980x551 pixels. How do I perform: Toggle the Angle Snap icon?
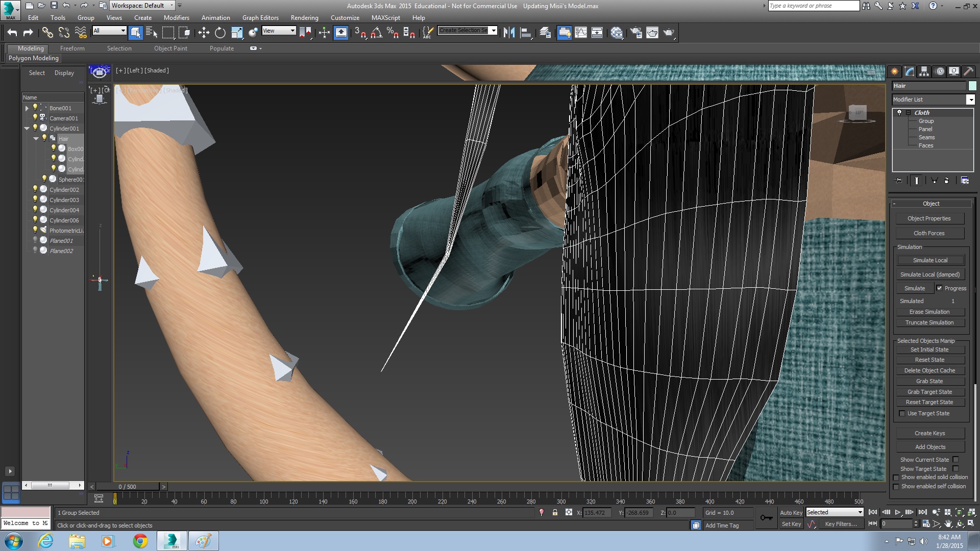[x=377, y=33]
